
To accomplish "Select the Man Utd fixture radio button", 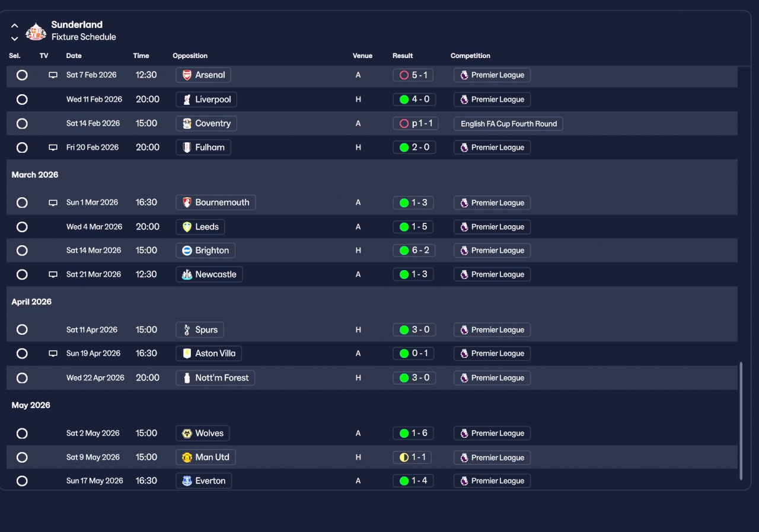I will tap(22, 457).
